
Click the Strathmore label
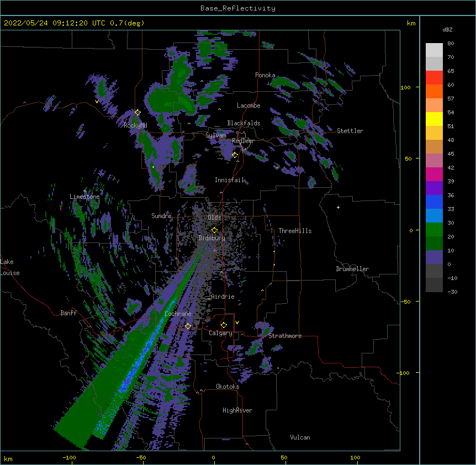[285, 336]
